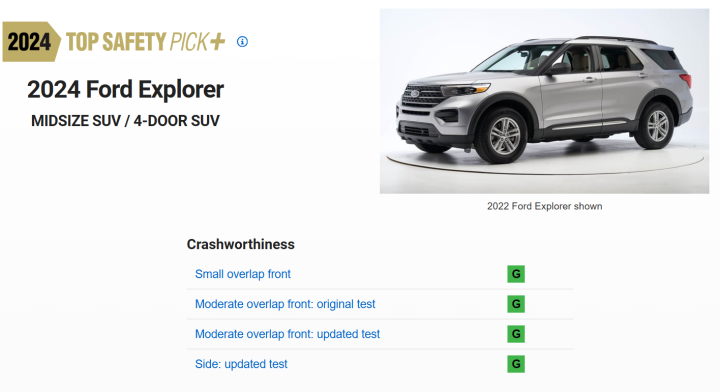Click the G rating for Side updated test

516,364
